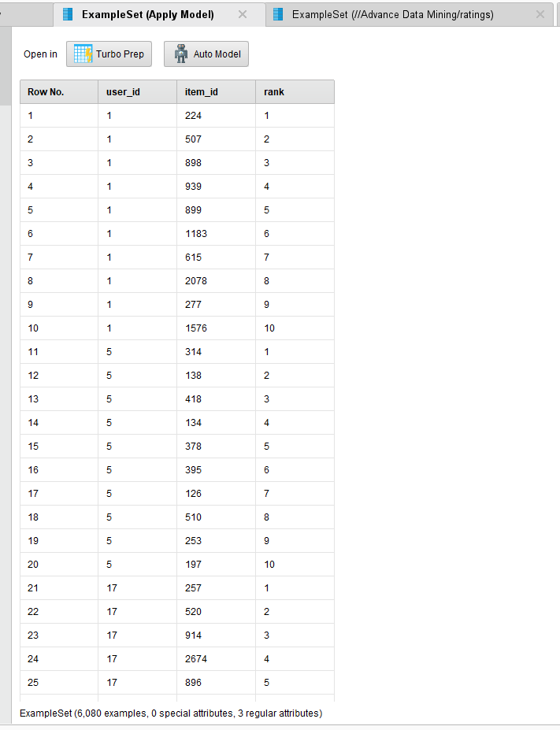The width and height of the screenshot is (560, 730).
Task: Sort by the Row No. column header
Action: tap(59, 91)
